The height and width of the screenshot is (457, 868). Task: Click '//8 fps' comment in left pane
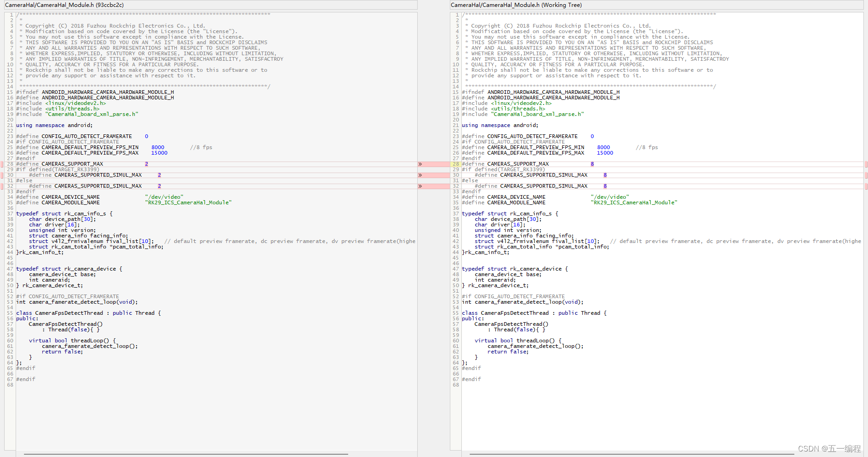201,148
